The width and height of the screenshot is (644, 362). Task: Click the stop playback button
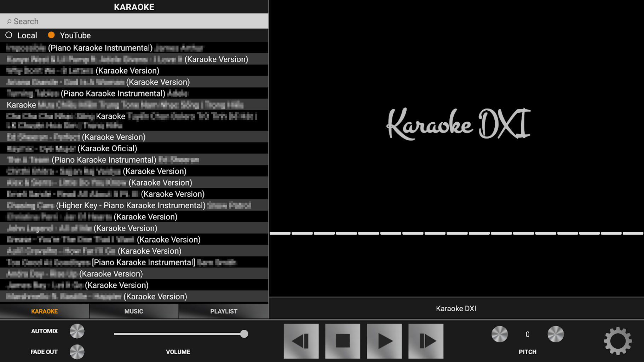(343, 341)
